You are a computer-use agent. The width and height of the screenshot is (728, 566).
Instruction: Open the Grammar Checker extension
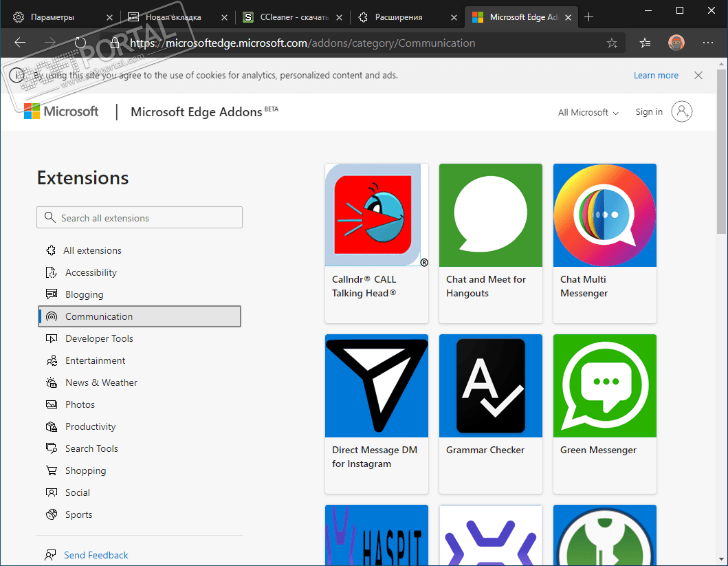point(491,414)
